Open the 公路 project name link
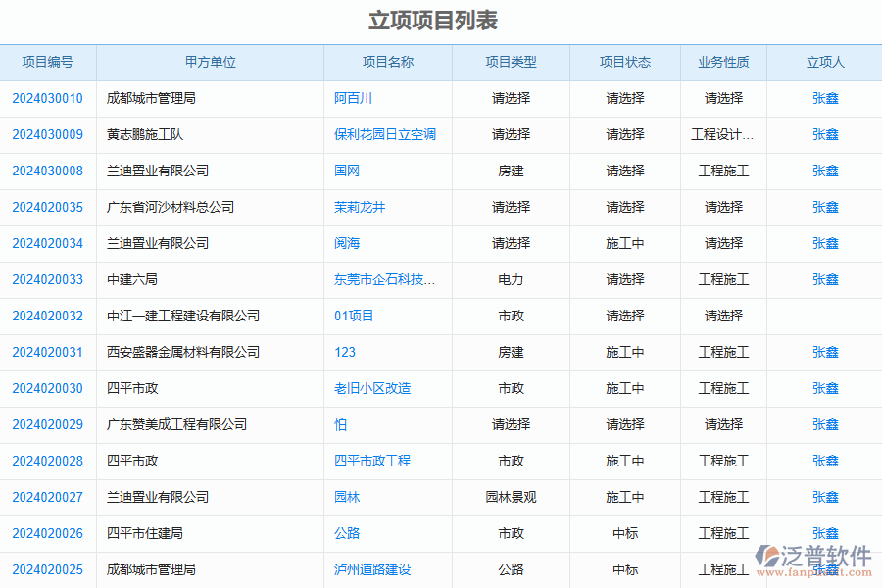The height and width of the screenshot is (588, 882). pyautogui.click(x=347, y=534)
